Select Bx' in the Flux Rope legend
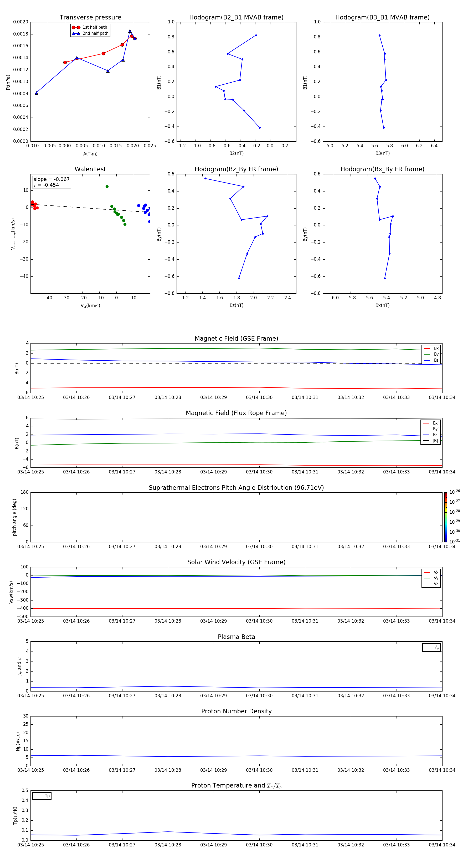 pyautogui.click(x=431, y=423)
